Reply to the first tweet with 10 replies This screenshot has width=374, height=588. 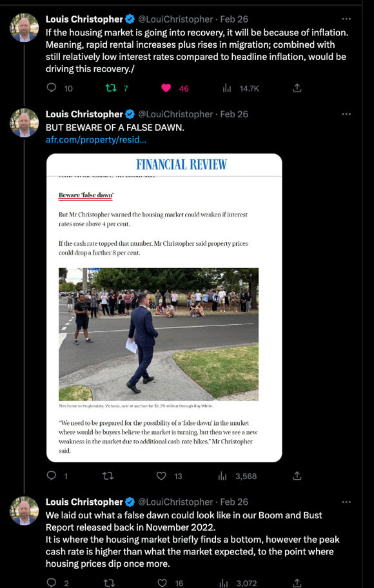(52, 88)
